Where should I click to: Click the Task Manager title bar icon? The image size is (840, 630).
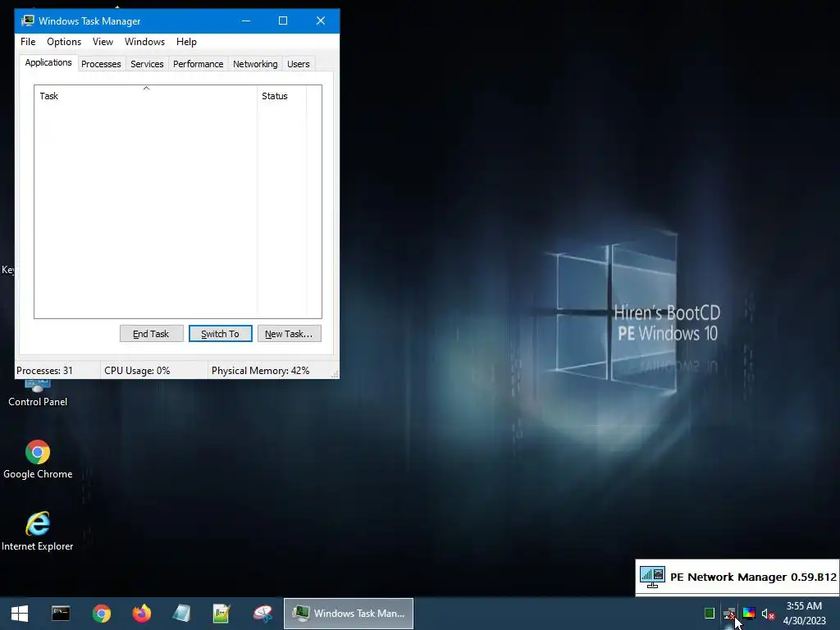coord(27,21)
